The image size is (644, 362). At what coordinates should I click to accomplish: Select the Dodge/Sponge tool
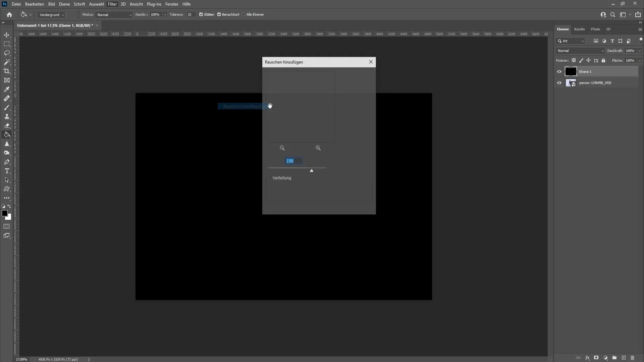click(7, 153)
